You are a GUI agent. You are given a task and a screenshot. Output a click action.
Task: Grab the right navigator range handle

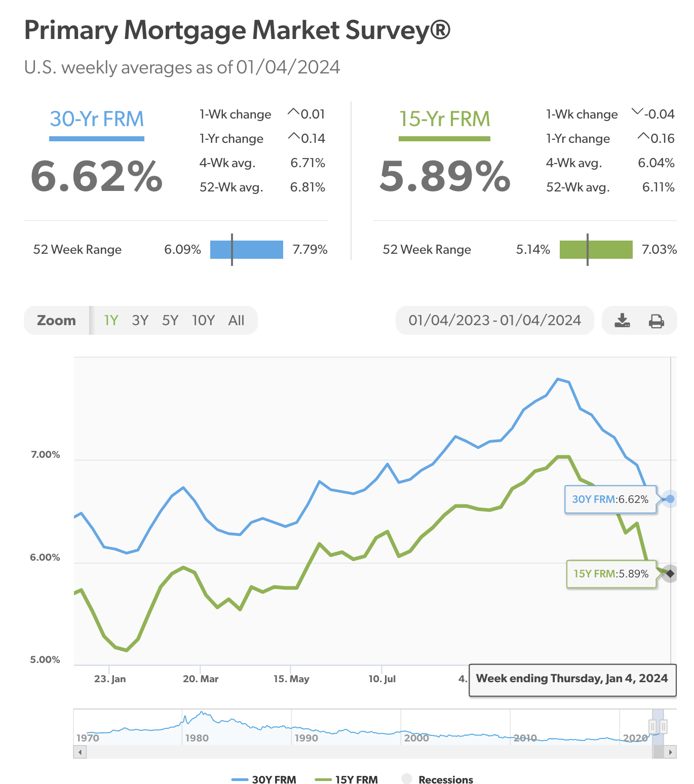(x=664, y=727)
